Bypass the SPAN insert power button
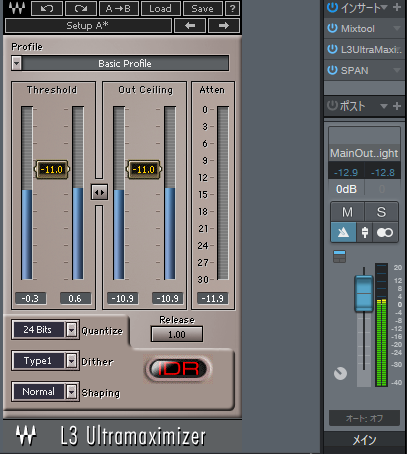407x454 pixels. coord(332,70)
